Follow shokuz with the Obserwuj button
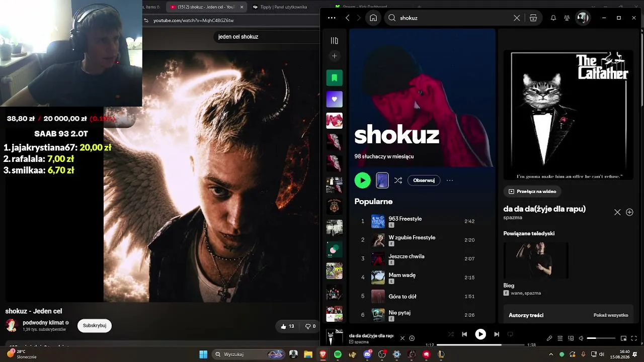The image size is (644, 362). [x=424, y=180]
